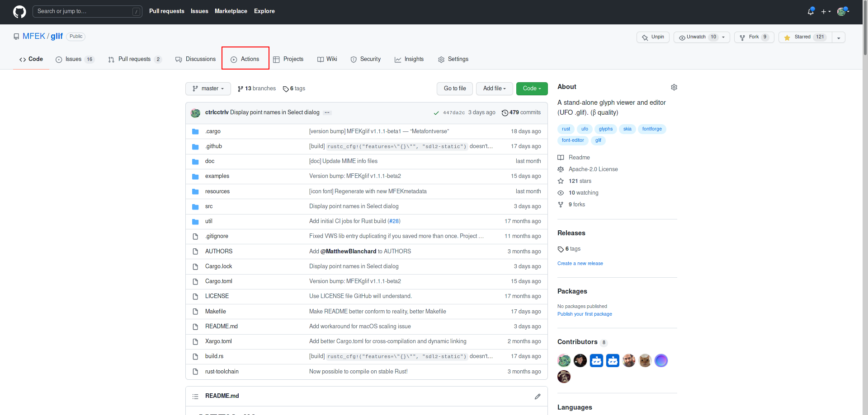Click the tags icon next to 6 tags
Image resolution: width=868 pixels, height=415 pixels.
tap(286, 89)
